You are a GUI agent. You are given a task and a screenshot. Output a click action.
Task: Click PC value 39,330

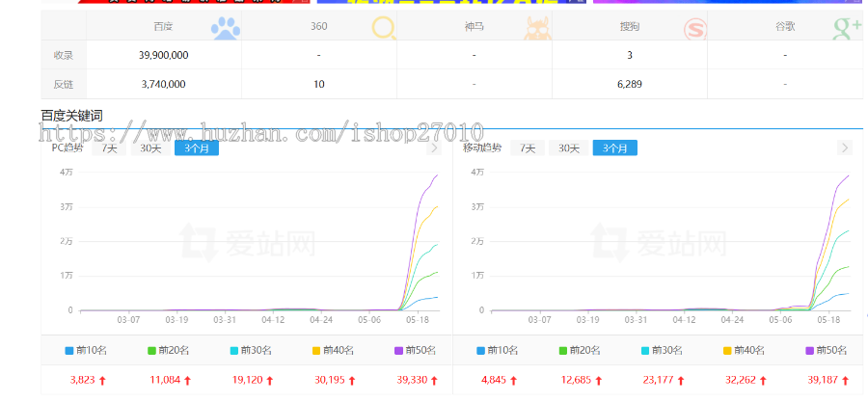click(x=412, y=381)
